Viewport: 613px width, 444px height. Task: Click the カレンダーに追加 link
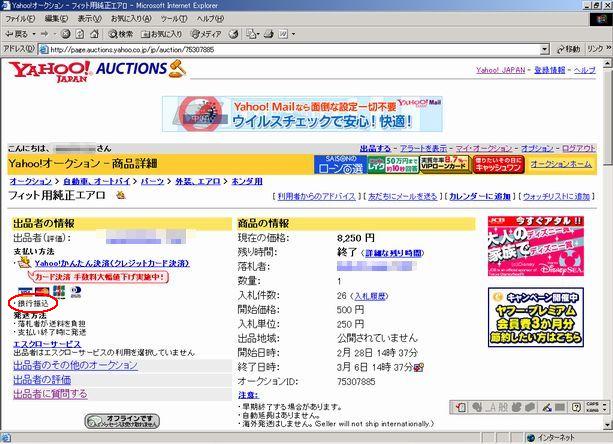[480, 196]
